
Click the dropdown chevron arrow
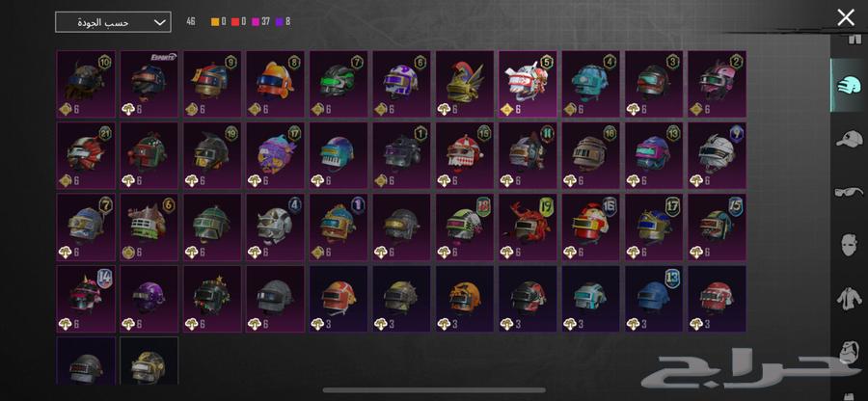[159, 22]
